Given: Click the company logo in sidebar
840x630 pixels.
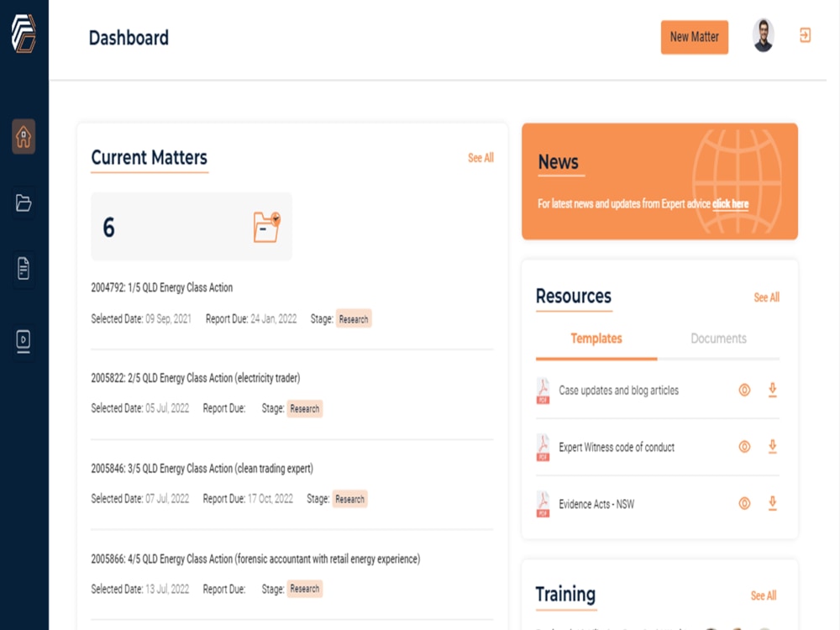Looking at the screenshot, I should pos(24,34).
